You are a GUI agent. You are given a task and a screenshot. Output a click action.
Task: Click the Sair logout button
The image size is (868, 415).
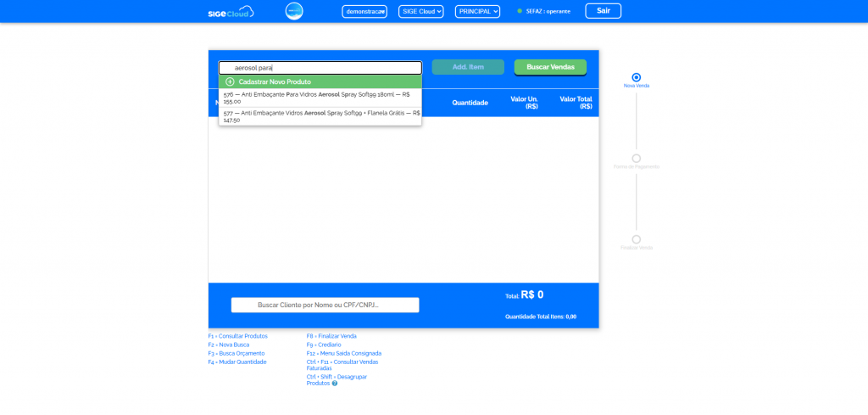[603, 11]
